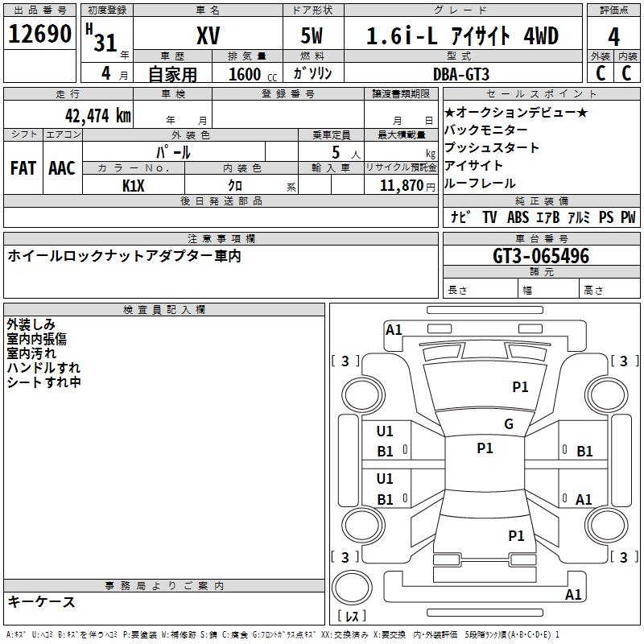Viewport: 644px width, 644px height.
Task: Click the G mark on windshield
Action: pos(509,423)
